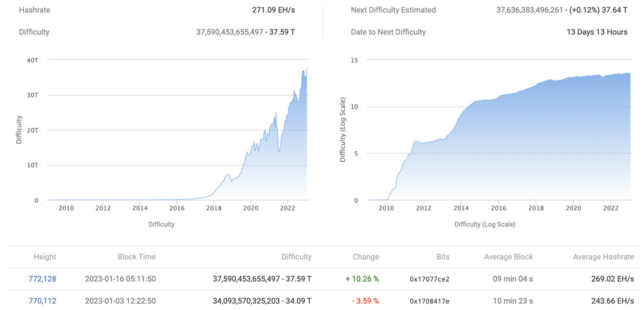
Task: Select the 0x1708417e bits value
Action: pyautogui.click(x=430, y=301)
